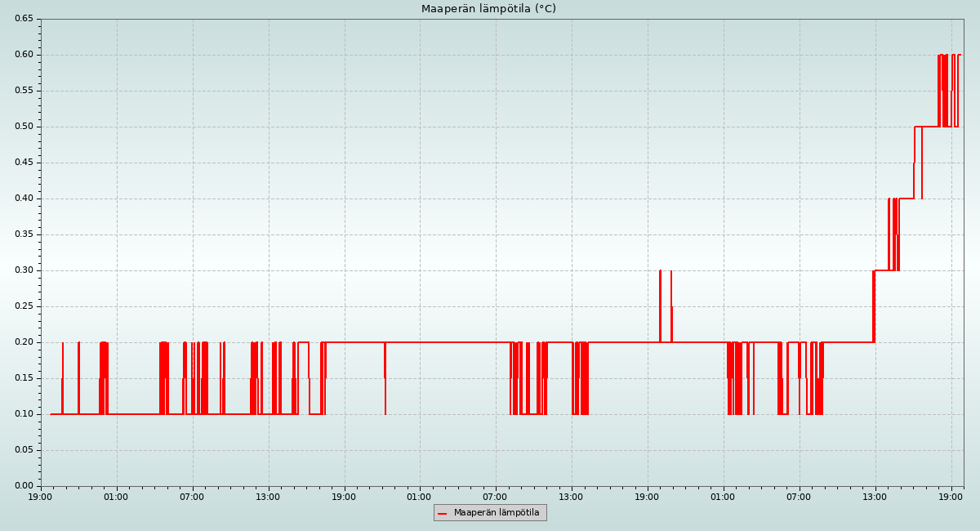Click the red legend line marker

pos(443,513)
